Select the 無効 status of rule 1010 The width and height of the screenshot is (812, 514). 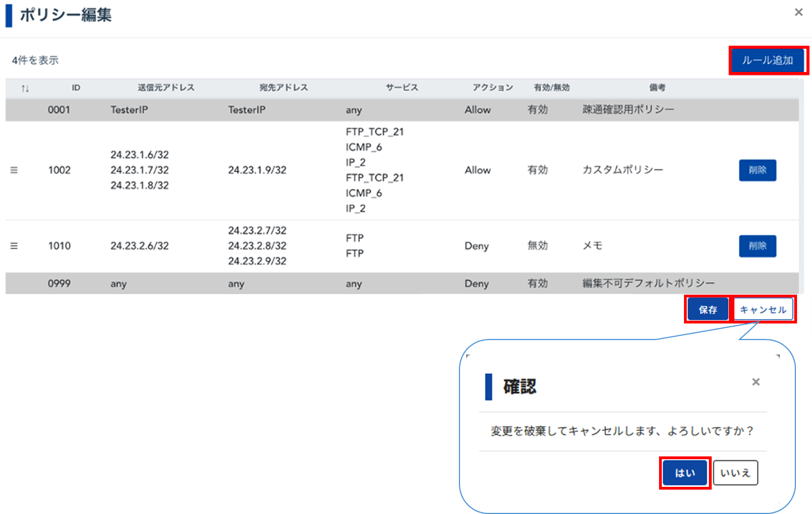tap(537, 245)
